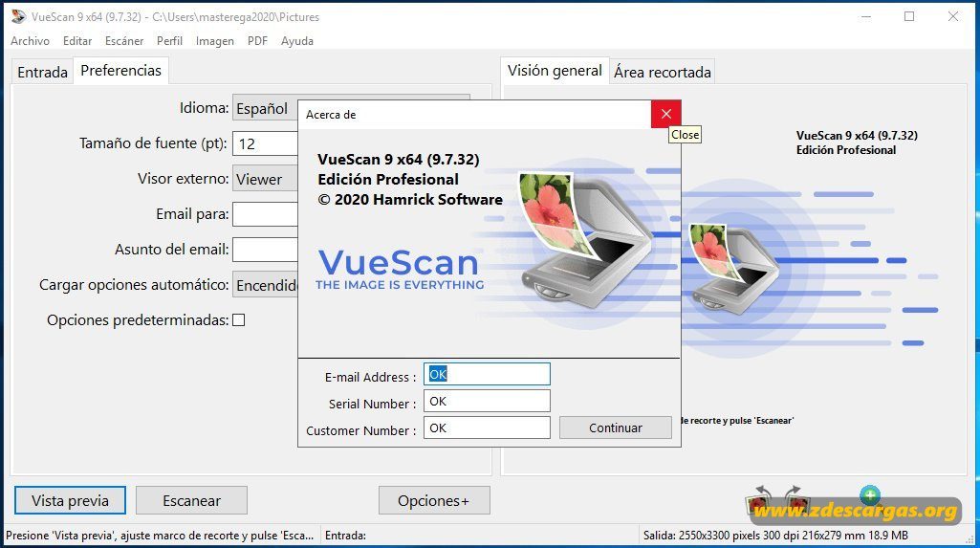This screenshot has height=548, width=980.
Task: Open the Área recortada tab
Action: pyautogui.click(x=663, y=72)
